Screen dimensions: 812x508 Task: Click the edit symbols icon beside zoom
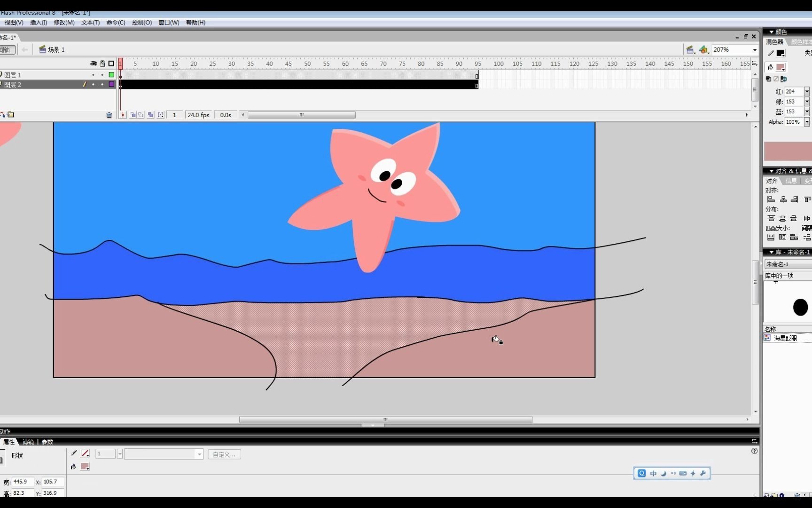click(x=704, y=49)
